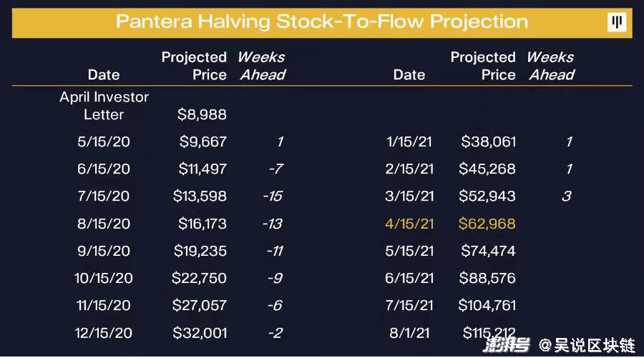Click the @吴说区块链 watermark text
644x358 pixels.
coord(587,346)
